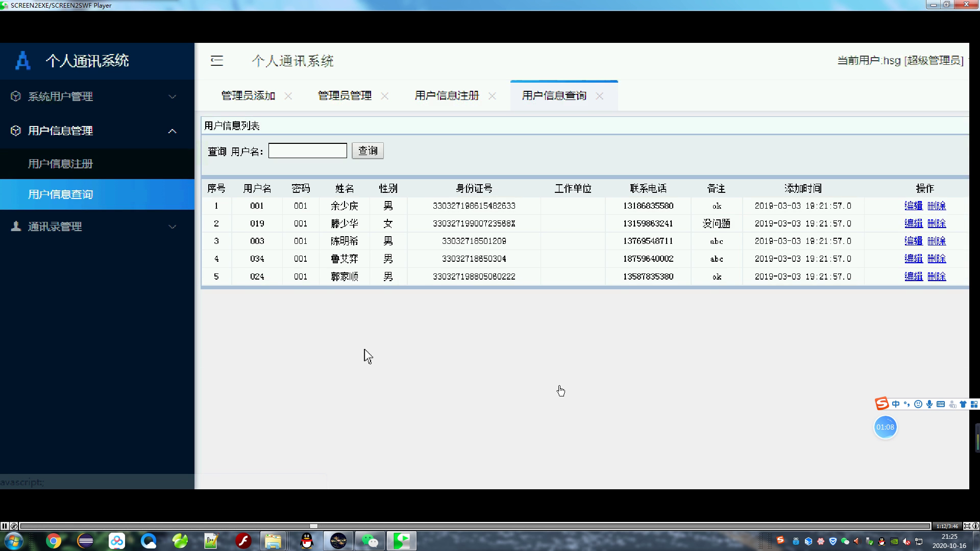Image resolution: width=980 pixels, height=551 pixels.
Task: Click the tray speaker volume icon
Action: tap(907, 541)
